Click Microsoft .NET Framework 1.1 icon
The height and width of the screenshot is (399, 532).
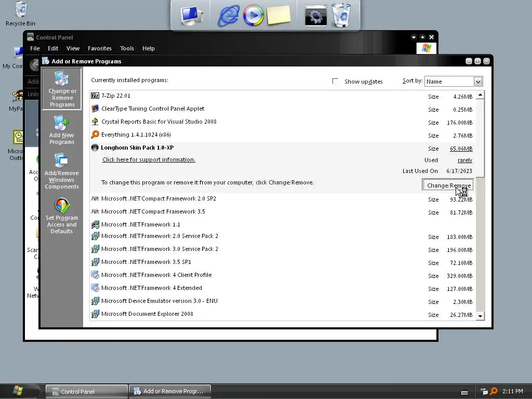pos(95,224)
